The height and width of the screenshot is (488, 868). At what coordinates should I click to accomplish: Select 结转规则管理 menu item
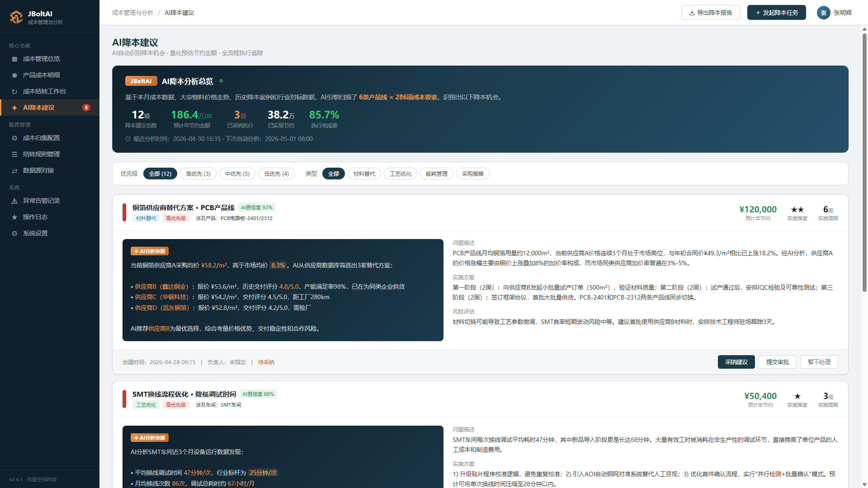tap(50, 154)
